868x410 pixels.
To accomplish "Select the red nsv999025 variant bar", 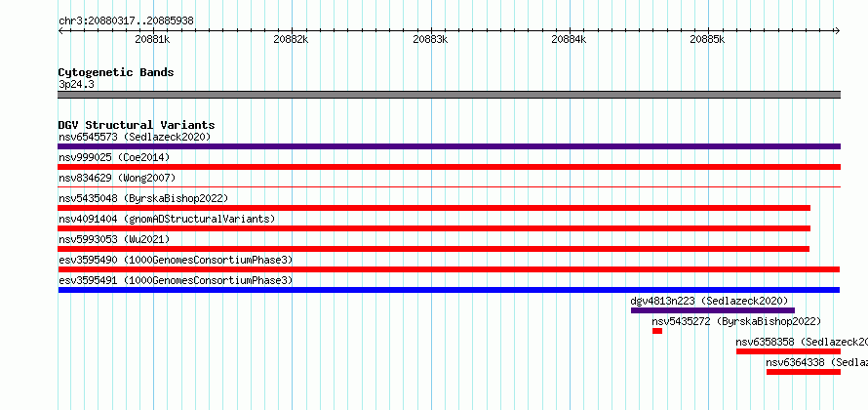I will click(x=449, y=167).
